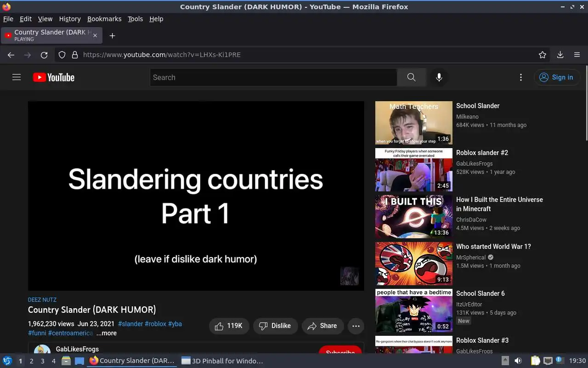Open a new tab with plus button
Screen dimensions: 588x368
112,35
